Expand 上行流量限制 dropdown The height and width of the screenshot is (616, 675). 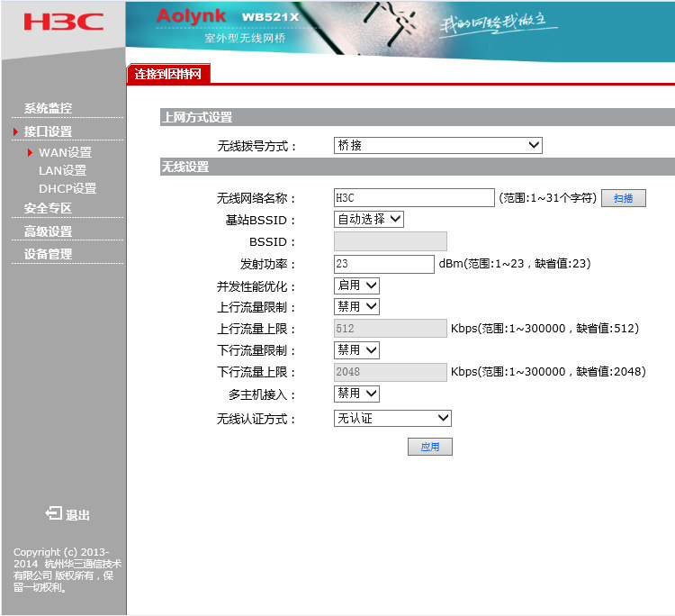point(356,307)
